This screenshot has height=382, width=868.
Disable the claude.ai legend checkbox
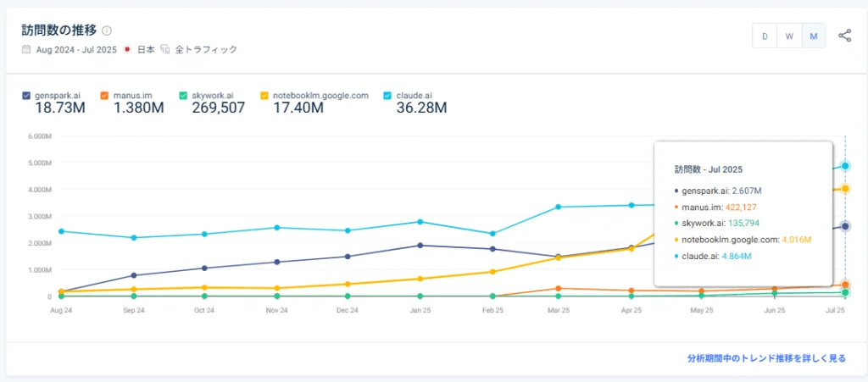click(x=387, y=95)
